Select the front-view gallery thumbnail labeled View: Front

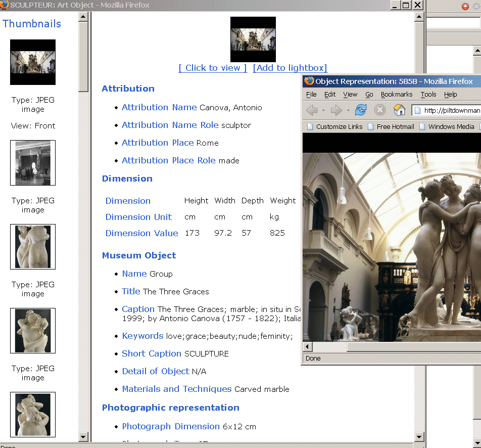point(33,62)
